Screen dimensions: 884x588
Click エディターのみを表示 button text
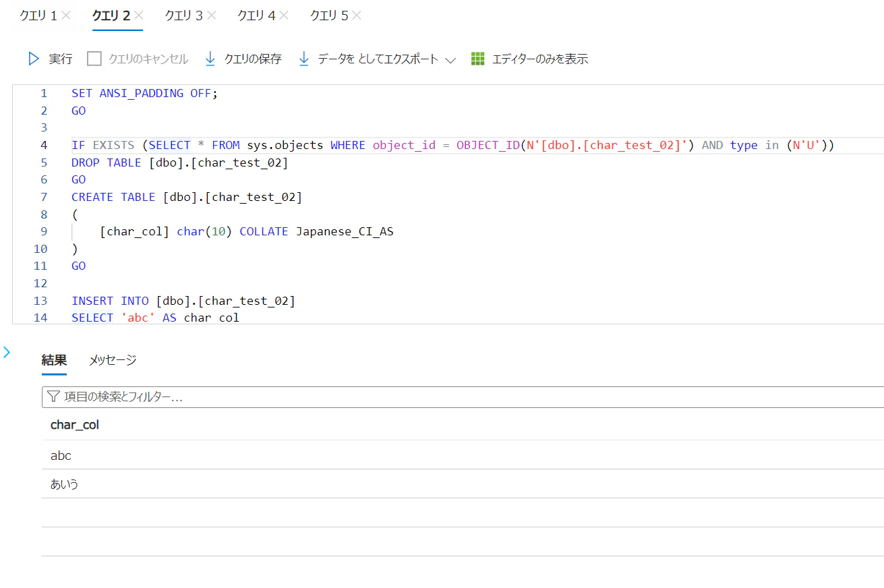(x=540, y=59)
